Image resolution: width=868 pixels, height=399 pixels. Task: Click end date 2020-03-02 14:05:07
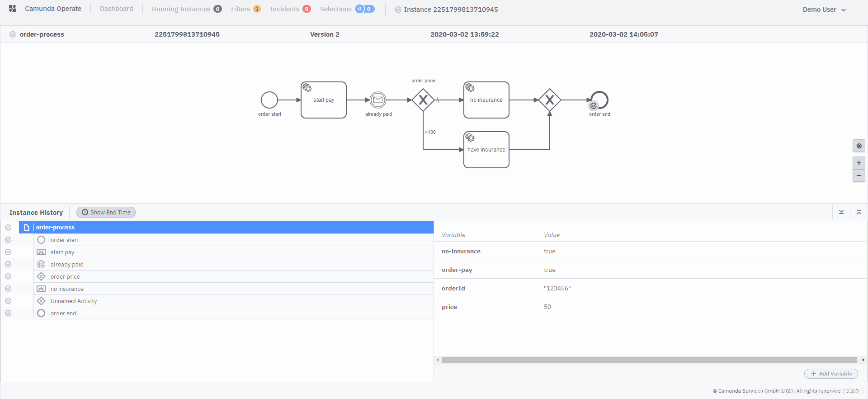(x=624, y=34)
